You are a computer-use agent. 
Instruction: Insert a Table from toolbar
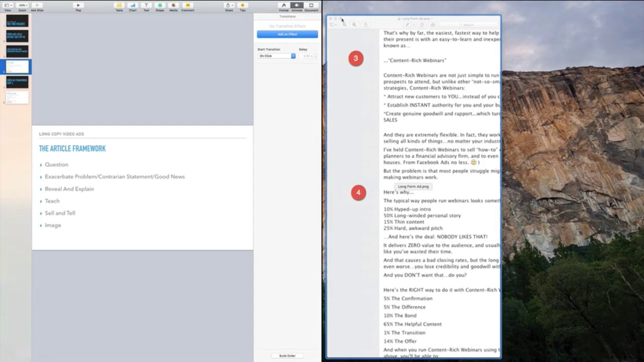(119, 5)
